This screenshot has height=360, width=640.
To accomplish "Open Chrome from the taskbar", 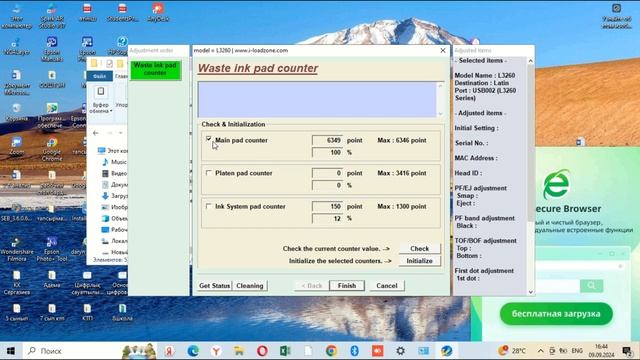I will coord(331,351).
